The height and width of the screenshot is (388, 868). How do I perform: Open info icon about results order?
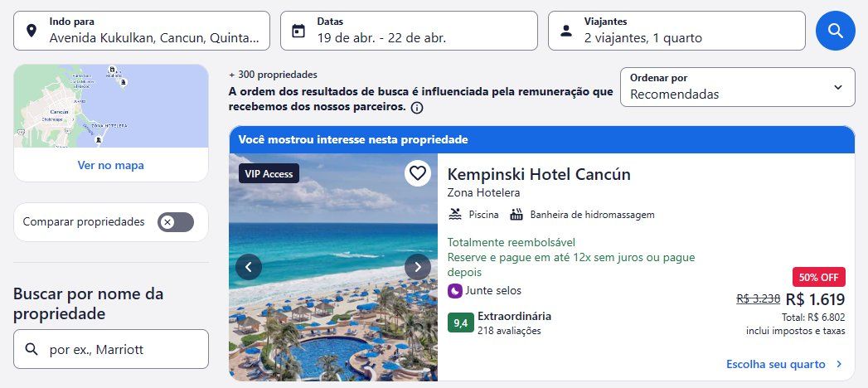[417, 108]
